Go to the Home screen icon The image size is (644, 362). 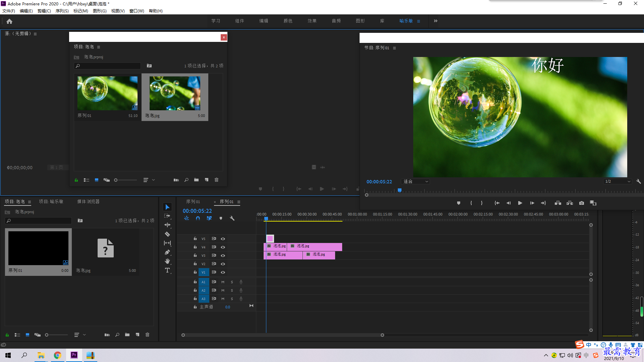point(9,21)
